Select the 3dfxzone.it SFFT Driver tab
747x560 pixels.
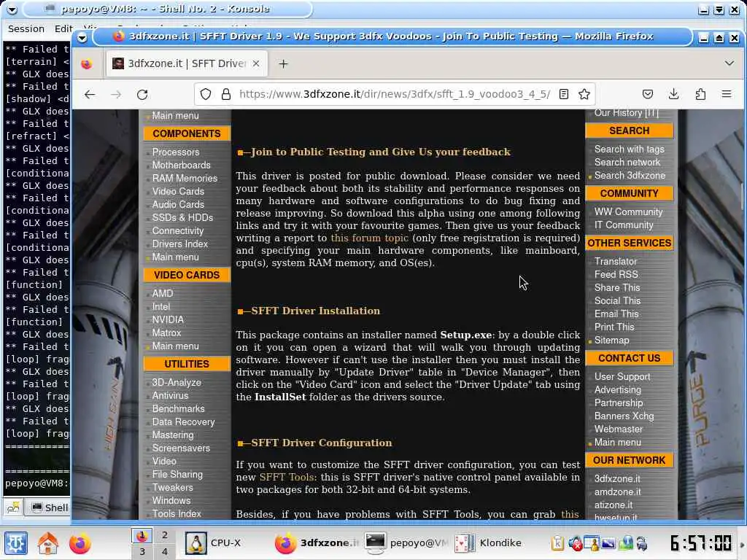[186, 64]
